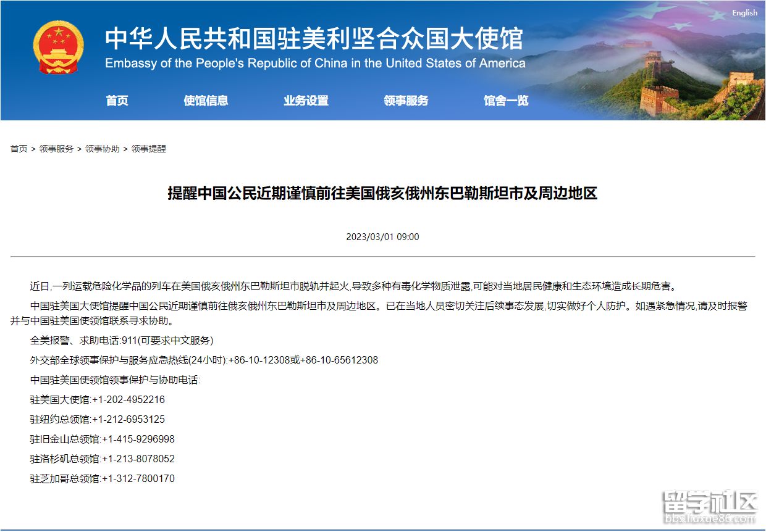Click the article headline about 东巴勒斯坦市
766x532 pixels.
[382, 193]
